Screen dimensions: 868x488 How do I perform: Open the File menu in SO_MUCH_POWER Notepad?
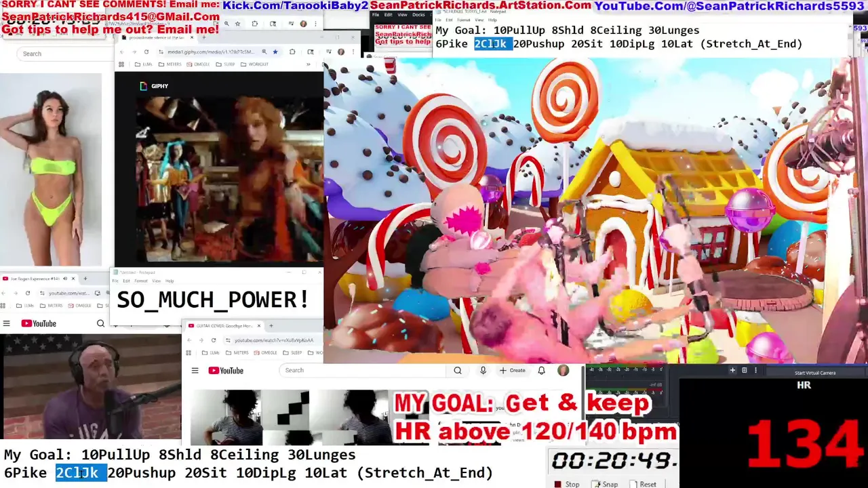tap(115, 281)
